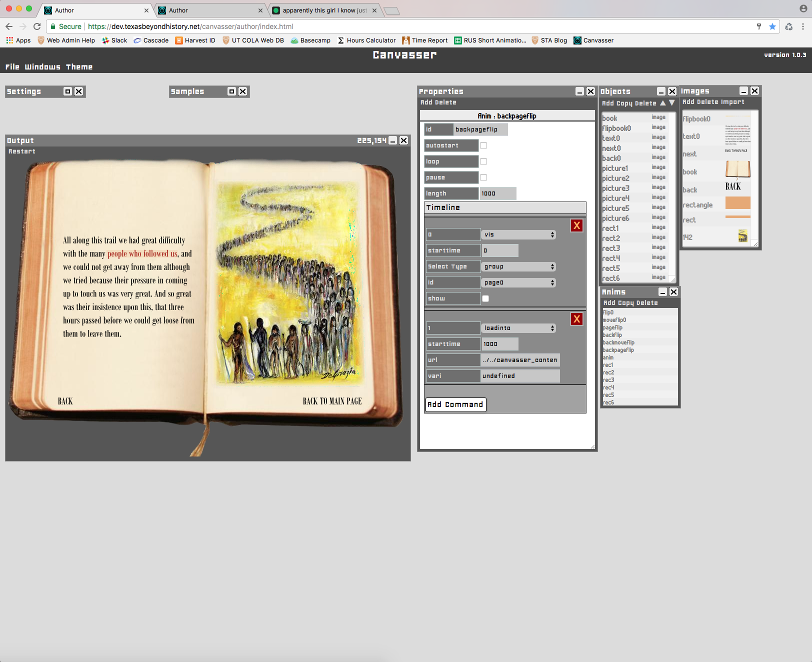Open the vis command type dropdown
This screenshot has width=812, height=662.
(519, 234)
